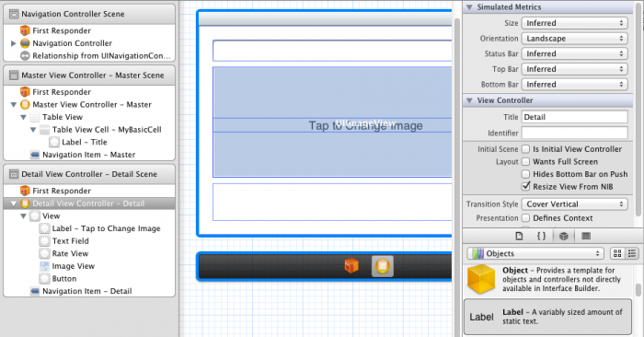This screenshot has height=337, width=644.
Task: Click the Title field containing Detail
Action: [575, 117]
